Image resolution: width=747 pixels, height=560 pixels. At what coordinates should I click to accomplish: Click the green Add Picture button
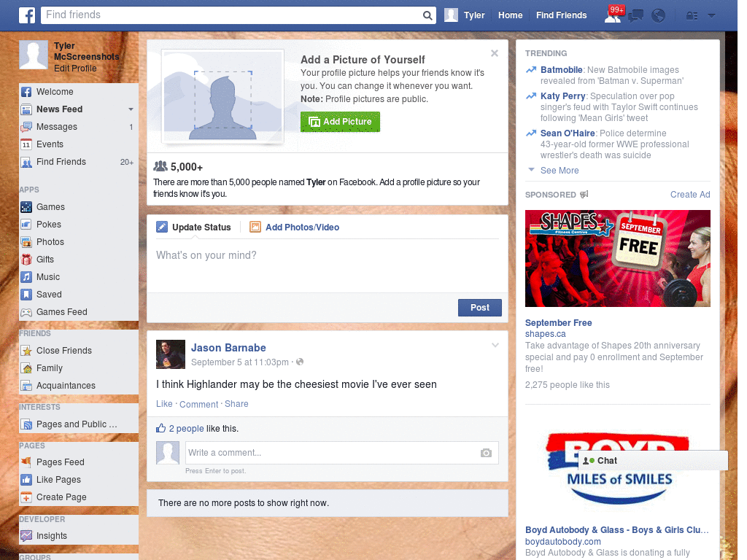[340, 122]
